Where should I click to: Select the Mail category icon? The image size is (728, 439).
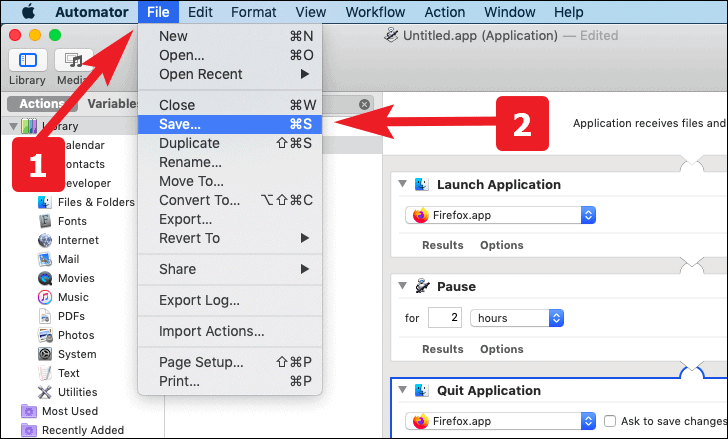pyautogui.click(x=45, y=259)
